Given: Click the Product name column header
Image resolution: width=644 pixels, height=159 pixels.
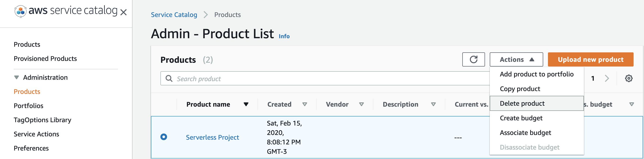Looking at the screenshot, I should click(x=208, y=105).
